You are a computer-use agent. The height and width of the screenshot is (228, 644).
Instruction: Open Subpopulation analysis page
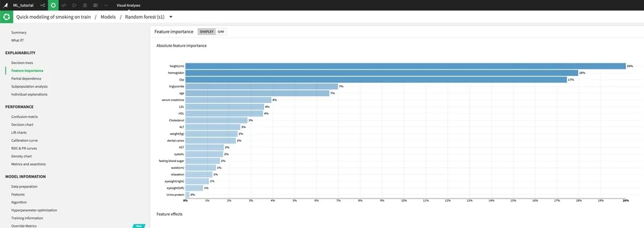29,87
